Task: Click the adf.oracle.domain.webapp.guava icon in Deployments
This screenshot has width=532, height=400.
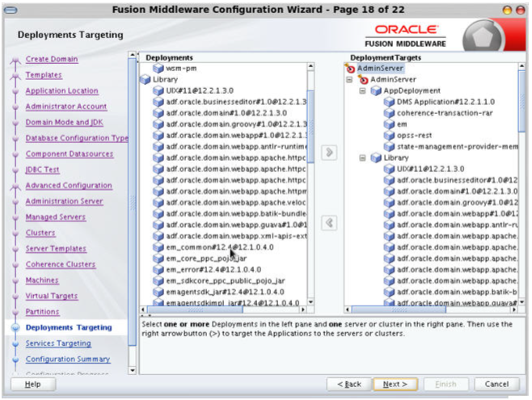Action: (158, 225)
